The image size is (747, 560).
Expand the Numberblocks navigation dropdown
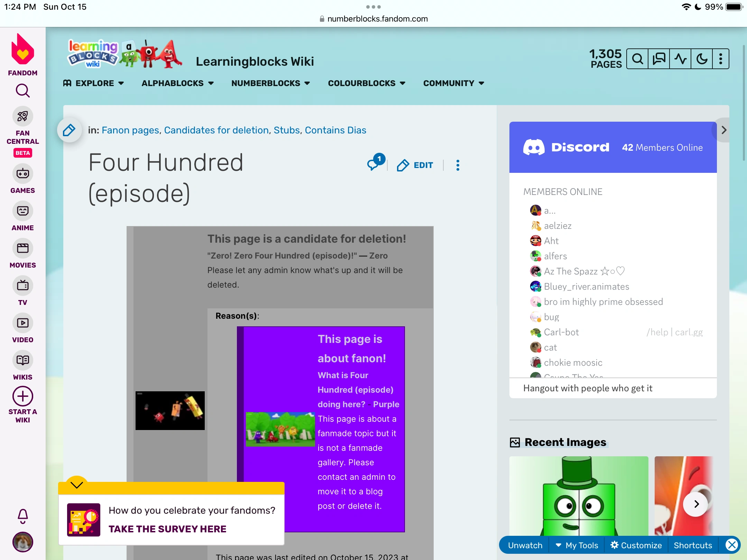[270, 83]
